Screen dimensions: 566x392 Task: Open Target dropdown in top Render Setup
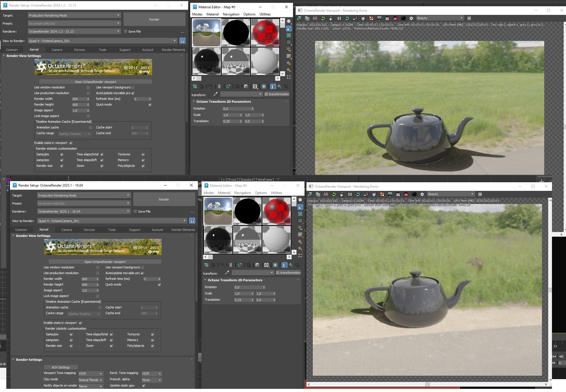[x=74, y=15]
